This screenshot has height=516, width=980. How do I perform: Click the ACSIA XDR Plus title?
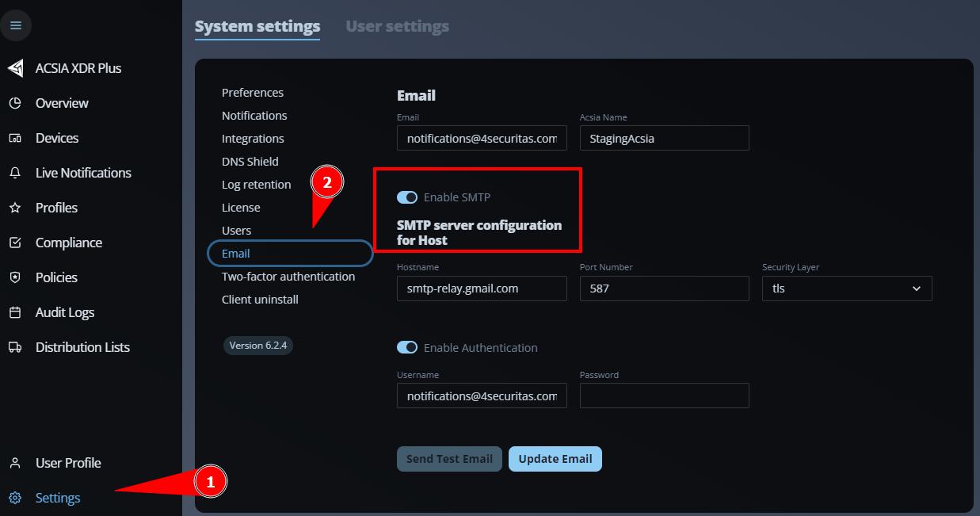pos(78,68)
